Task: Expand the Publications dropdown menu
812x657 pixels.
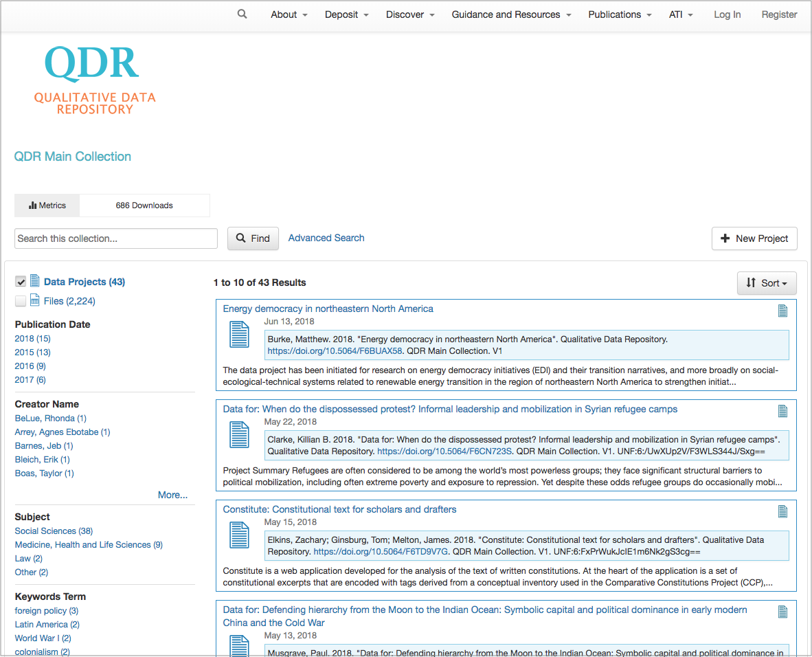Action: point(620,14)
